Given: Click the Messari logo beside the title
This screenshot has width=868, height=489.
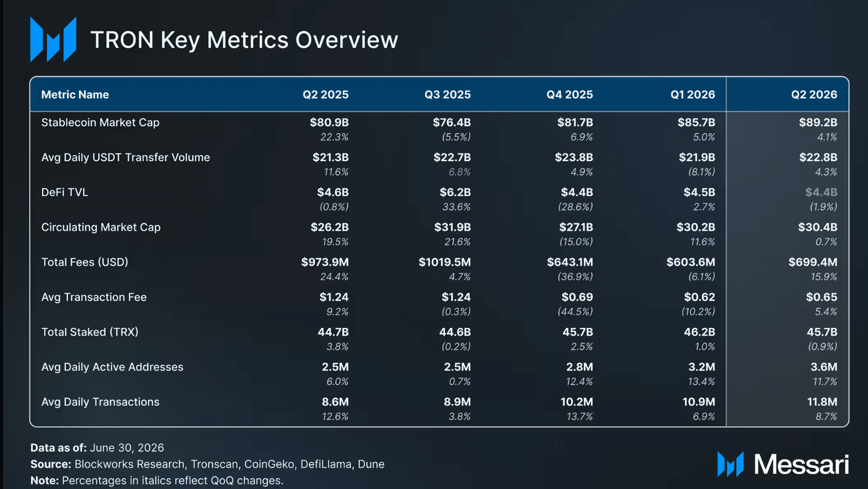Looking at the screenshot, I should 53,40.
